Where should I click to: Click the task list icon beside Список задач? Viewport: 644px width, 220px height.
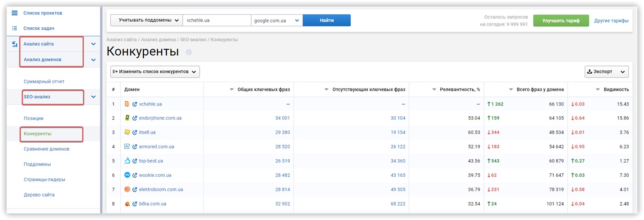14,29
